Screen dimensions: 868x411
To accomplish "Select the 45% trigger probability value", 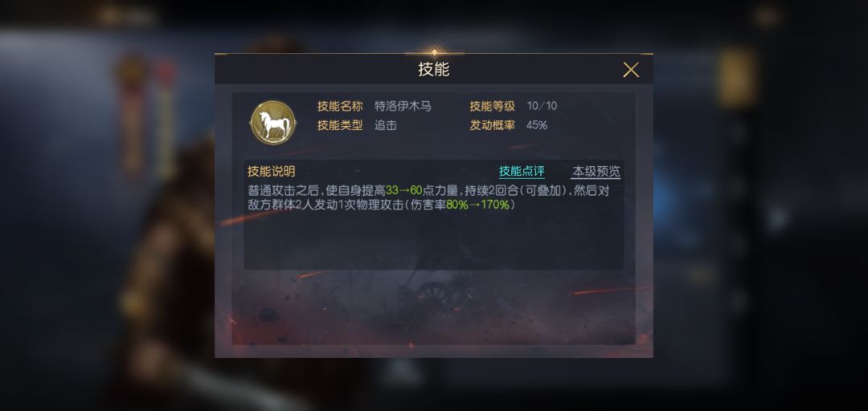I will point(537,125).
